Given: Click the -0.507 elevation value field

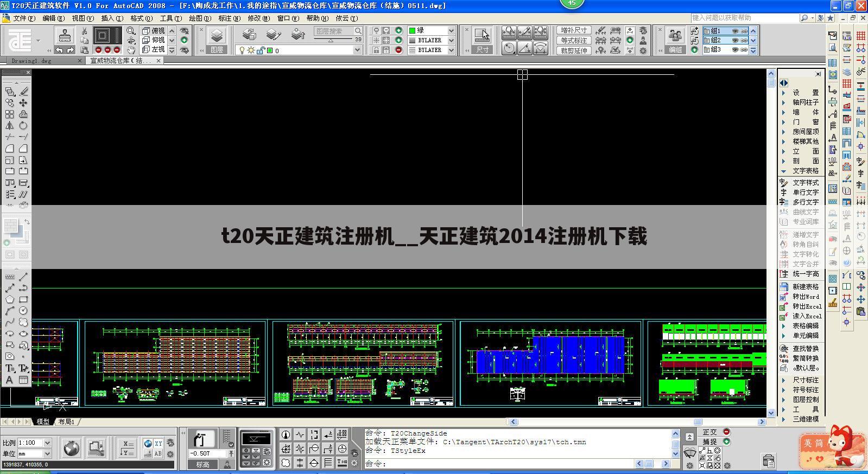Looking at the screenshot, I should tap(207, 453).
